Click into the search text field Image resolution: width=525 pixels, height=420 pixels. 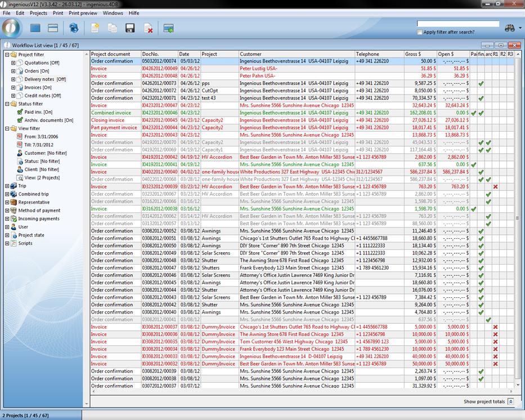(x=457, y=24)
